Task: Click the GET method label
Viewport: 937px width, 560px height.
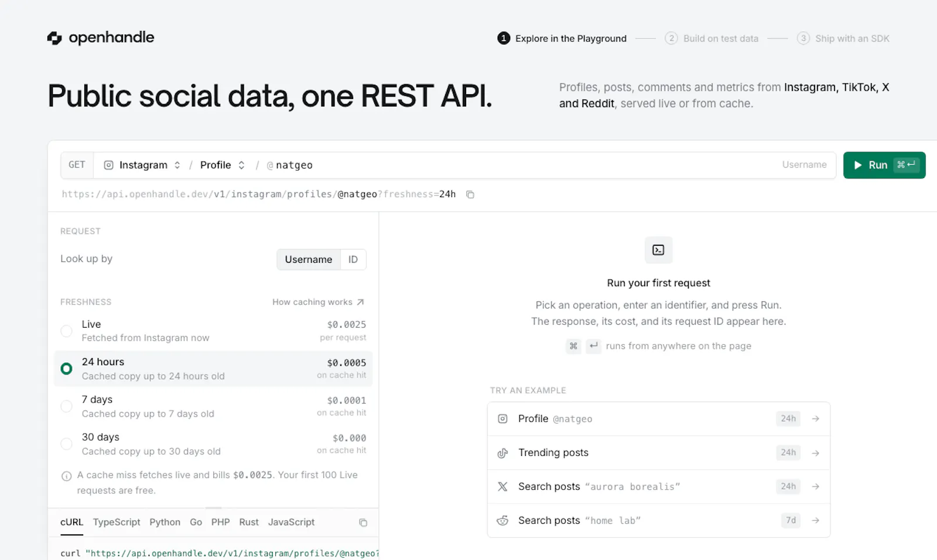Action: click(77, 165)
